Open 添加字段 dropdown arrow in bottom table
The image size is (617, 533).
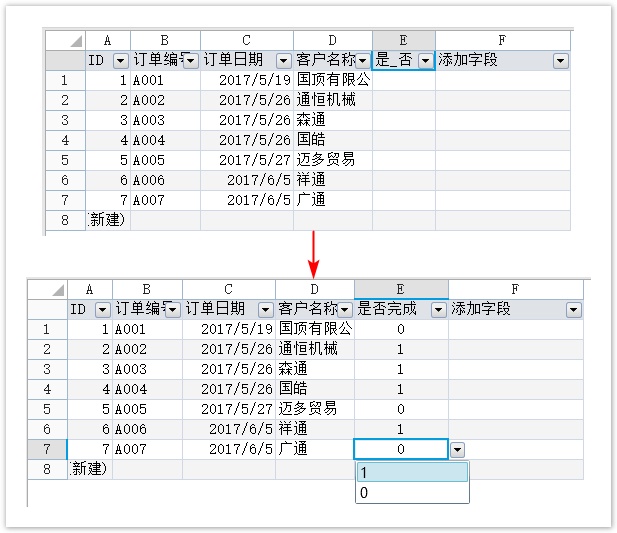[573, 310]
